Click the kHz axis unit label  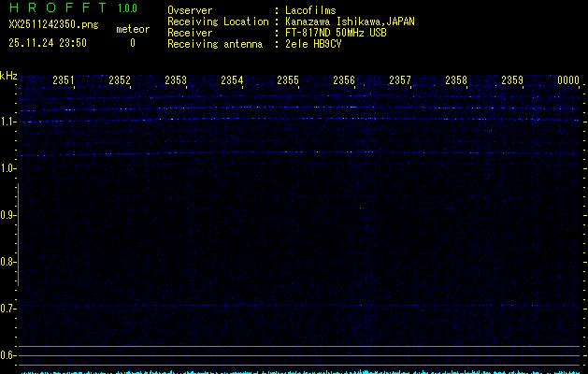[8, 76]
